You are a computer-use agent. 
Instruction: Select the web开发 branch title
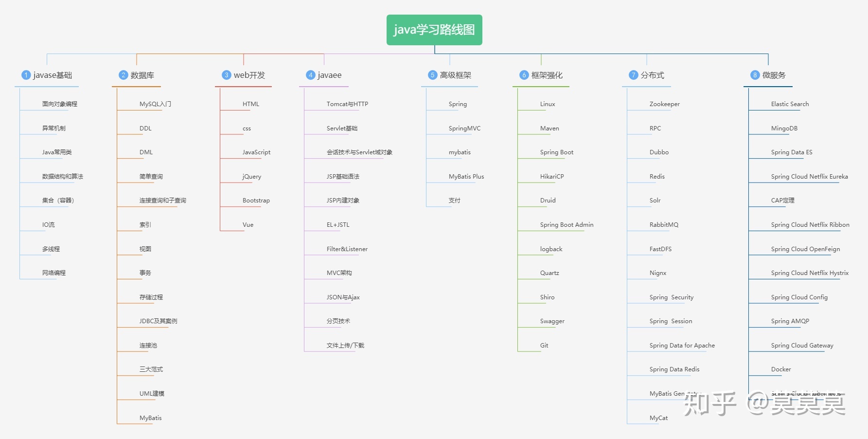pos(249,75)
